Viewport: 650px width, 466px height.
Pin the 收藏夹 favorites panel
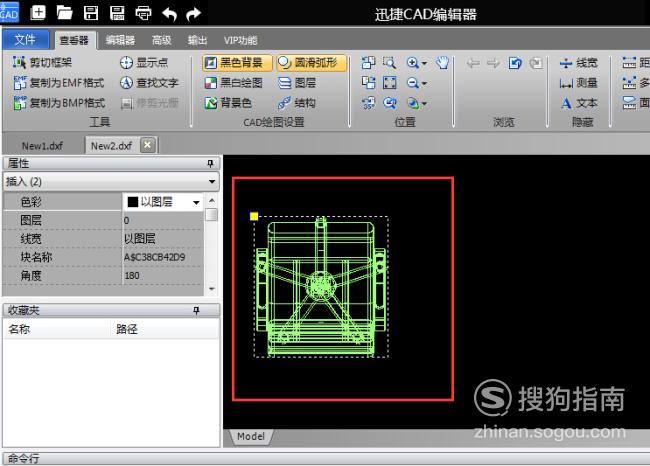click(196, 310)
